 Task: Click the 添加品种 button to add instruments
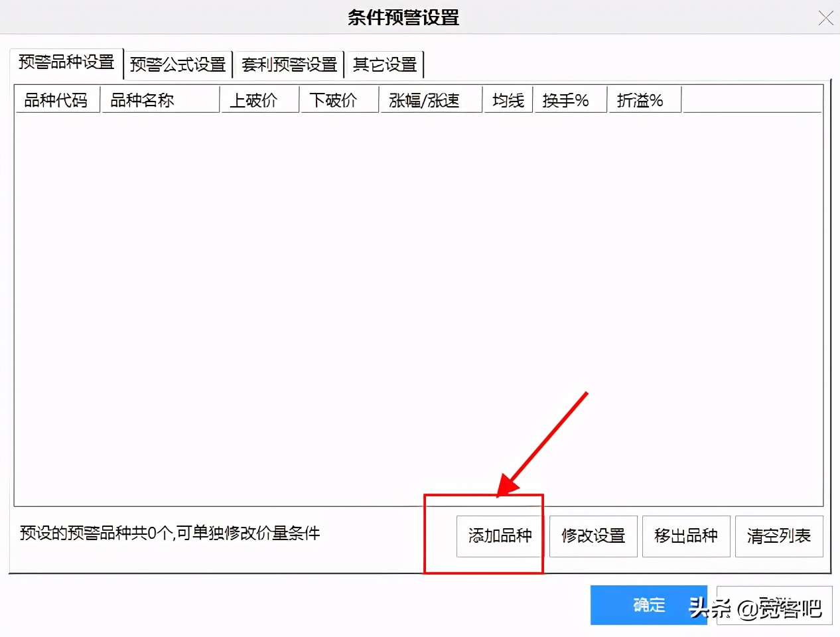pyautogui.click(x=499, y=536)
